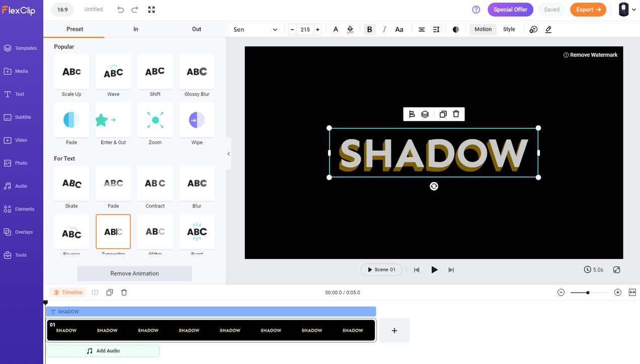640x364 pixels.
Task: Toggle bold formatting on text
Action: click(369, 30)
